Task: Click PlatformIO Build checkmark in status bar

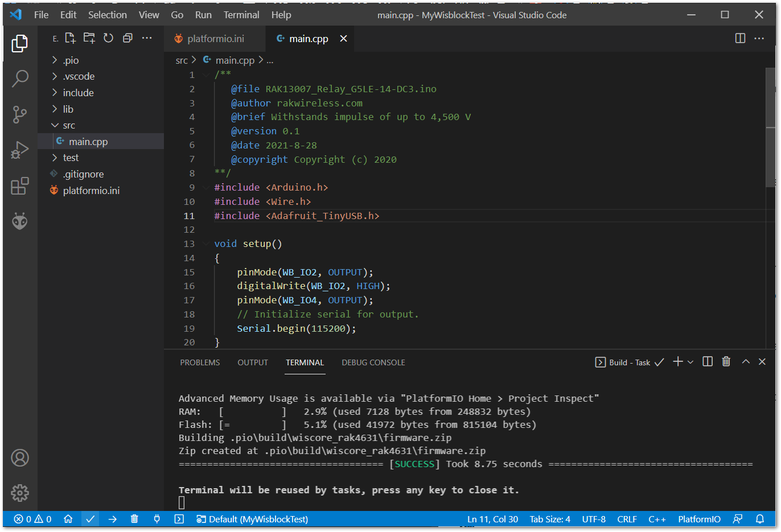Action: pyautogui.click(x=90, y=519)
